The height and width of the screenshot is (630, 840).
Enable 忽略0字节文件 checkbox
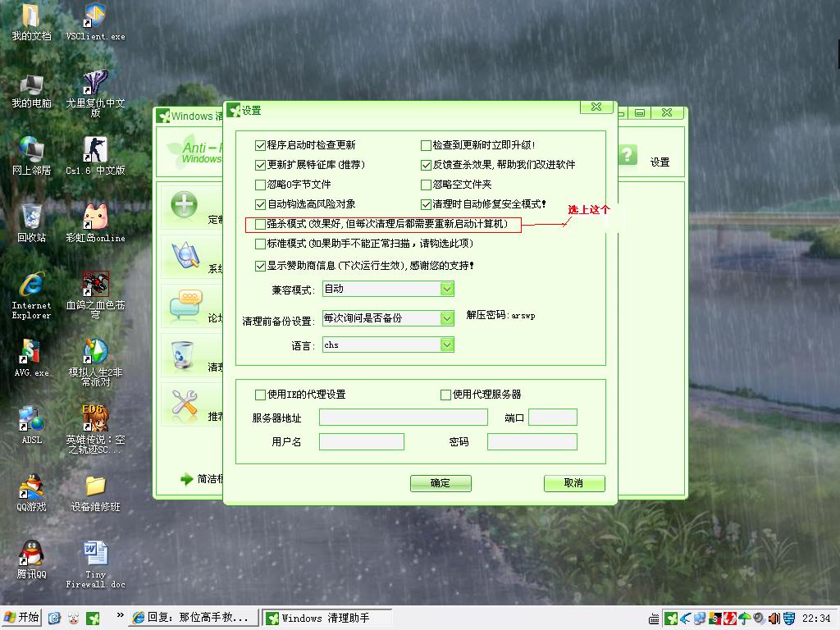pos(260,185)
